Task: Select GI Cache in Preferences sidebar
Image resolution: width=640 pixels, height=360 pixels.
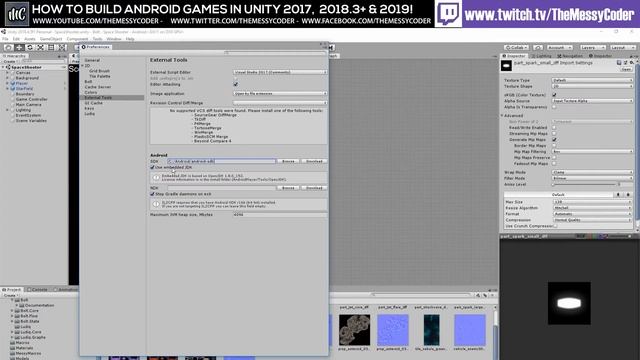Action: pos(94,103)
